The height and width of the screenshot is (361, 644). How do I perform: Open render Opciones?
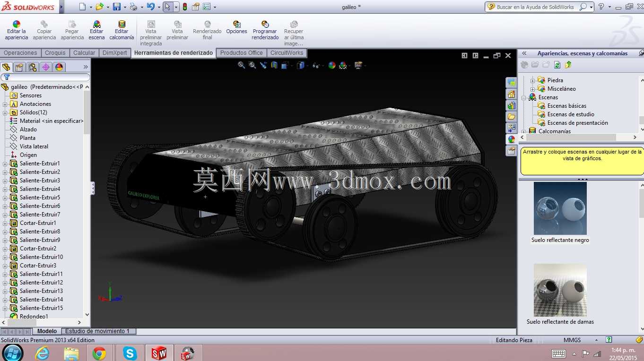236,27
